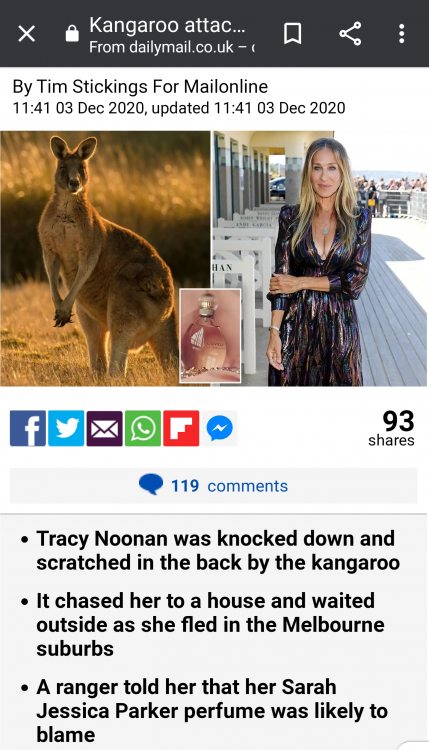Share article via email icon
The width and height of the screenshot is (429, 750).
[x=104, y=428]
